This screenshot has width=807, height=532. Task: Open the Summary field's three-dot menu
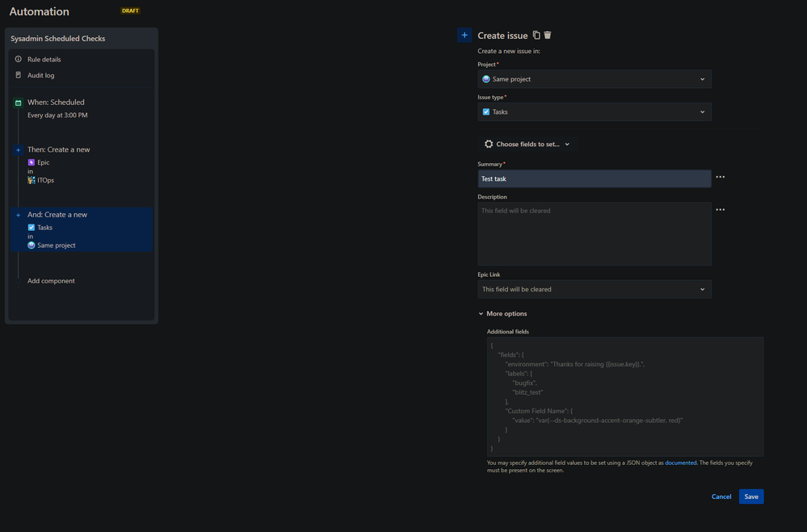(x=720, y=177)
